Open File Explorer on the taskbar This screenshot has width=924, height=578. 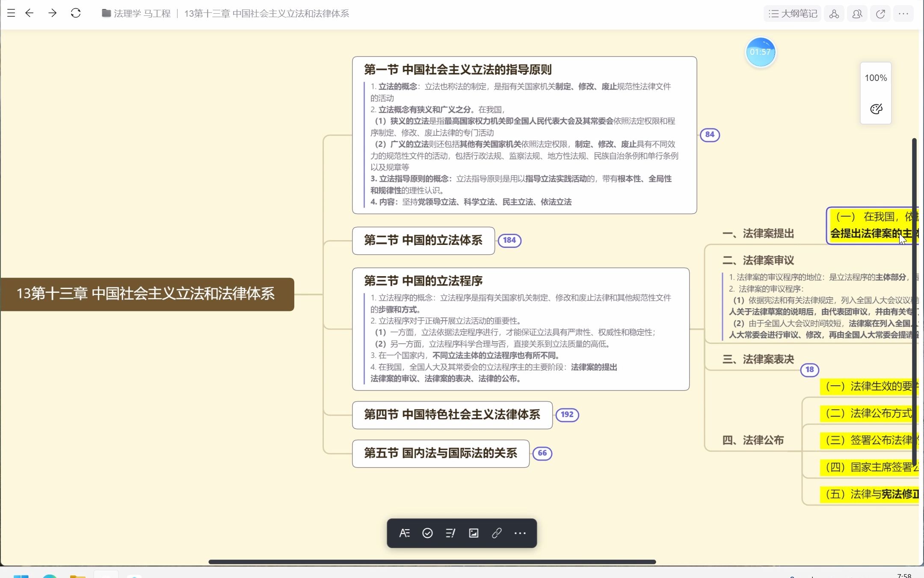pyautogui.click(x=78, y=576)
